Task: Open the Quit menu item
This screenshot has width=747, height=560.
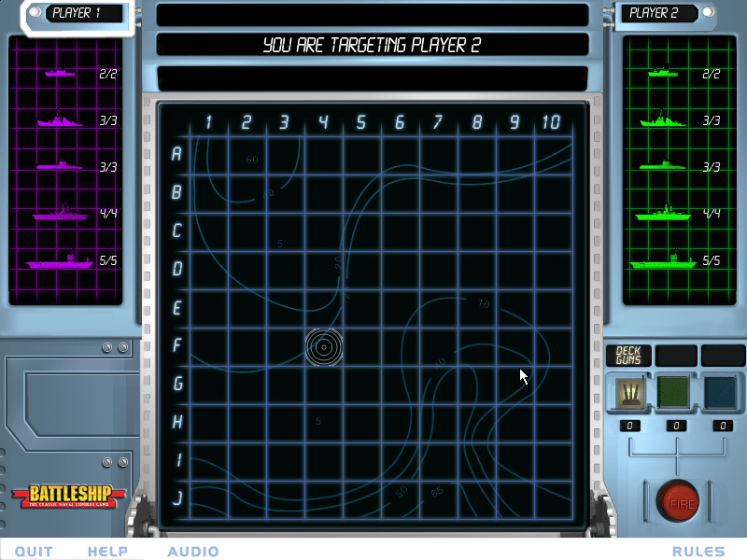Action: [34, 552]
